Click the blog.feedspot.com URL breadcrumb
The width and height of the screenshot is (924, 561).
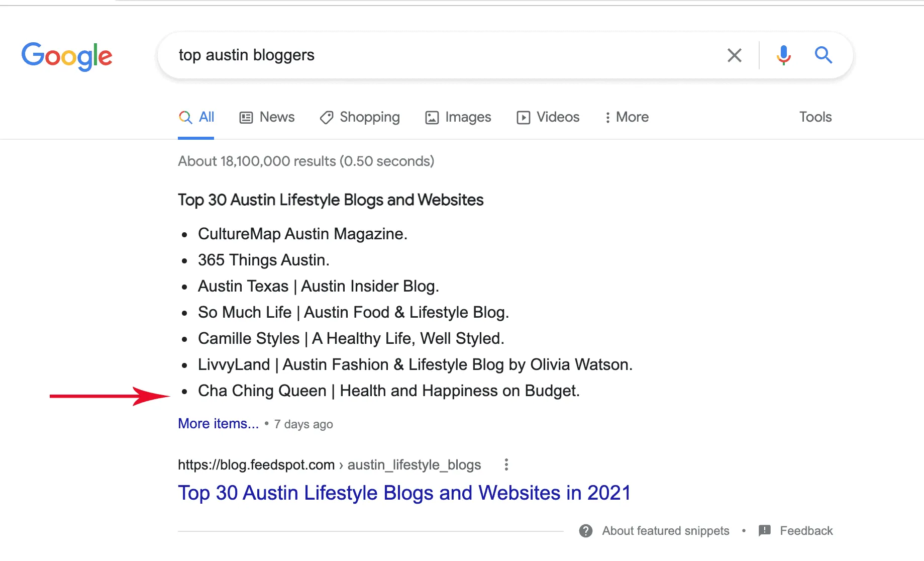[329, 465]
